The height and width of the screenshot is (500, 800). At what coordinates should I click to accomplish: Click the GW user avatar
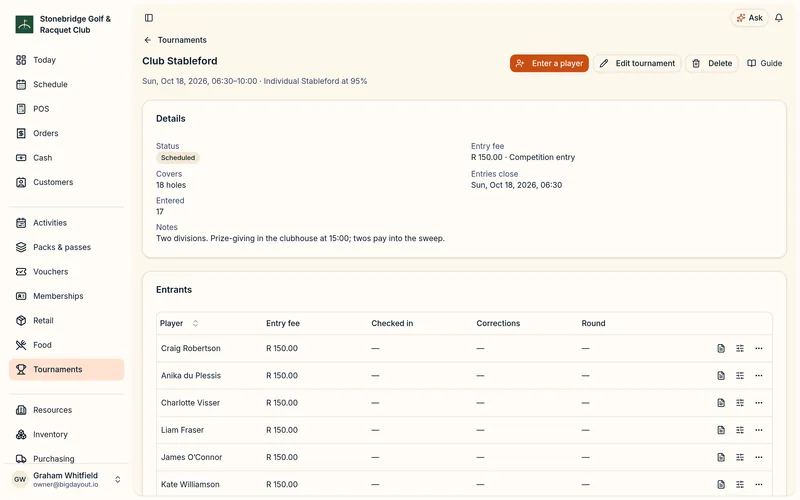click(x=20, y=480)
